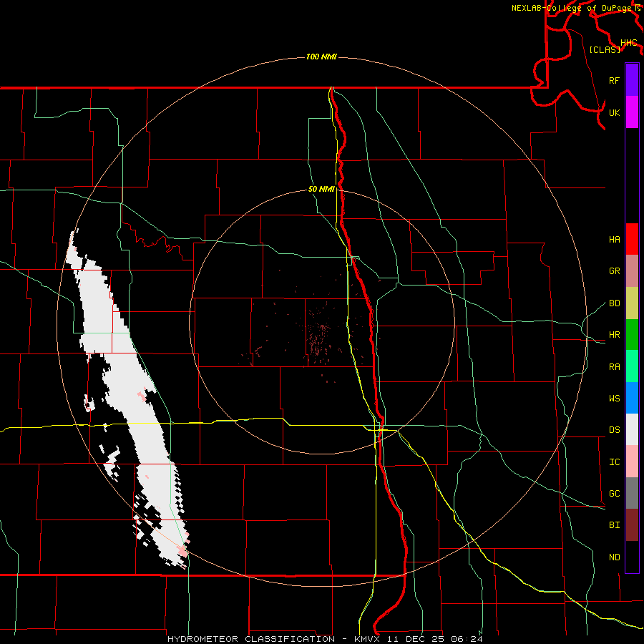Click the BD legend label
644x644 pixels.
coord(614,303)
